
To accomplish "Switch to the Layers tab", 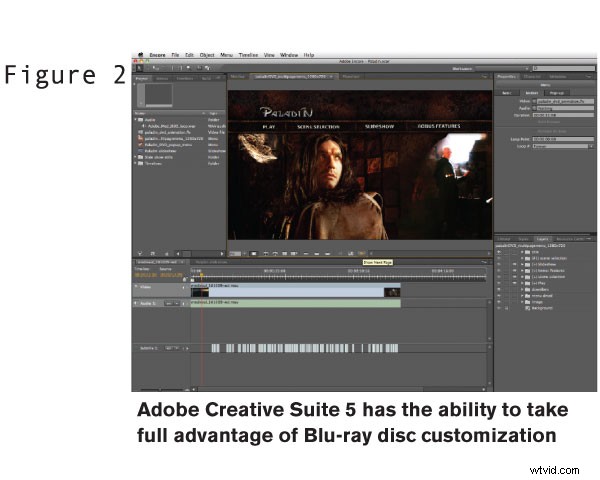I will coord(542,239).
